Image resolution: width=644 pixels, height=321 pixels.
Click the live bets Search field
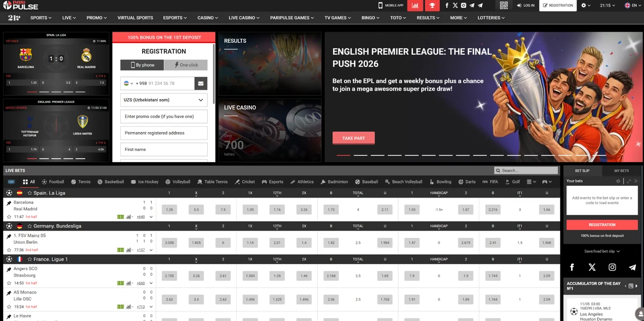click(526, 171)
